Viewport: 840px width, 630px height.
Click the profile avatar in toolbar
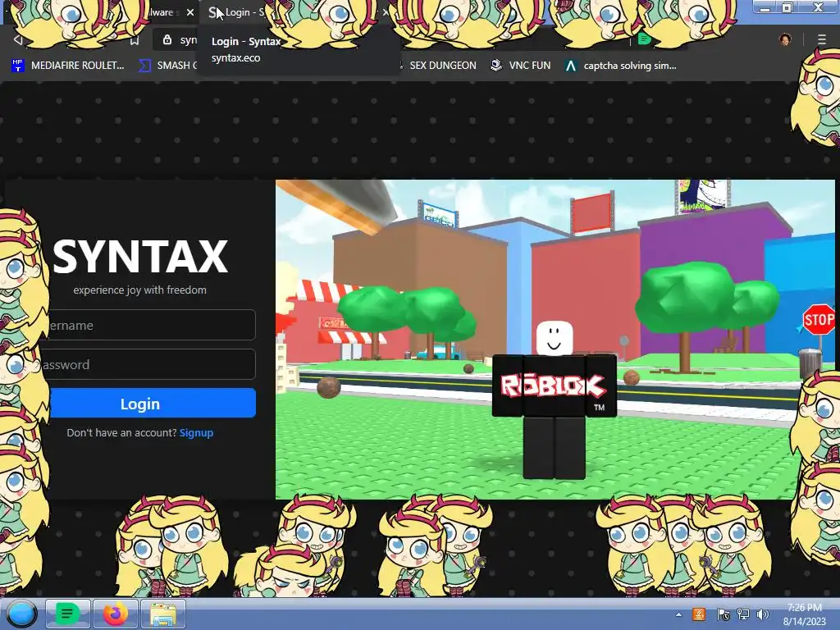pyautogui.click(x=785, y=39)
